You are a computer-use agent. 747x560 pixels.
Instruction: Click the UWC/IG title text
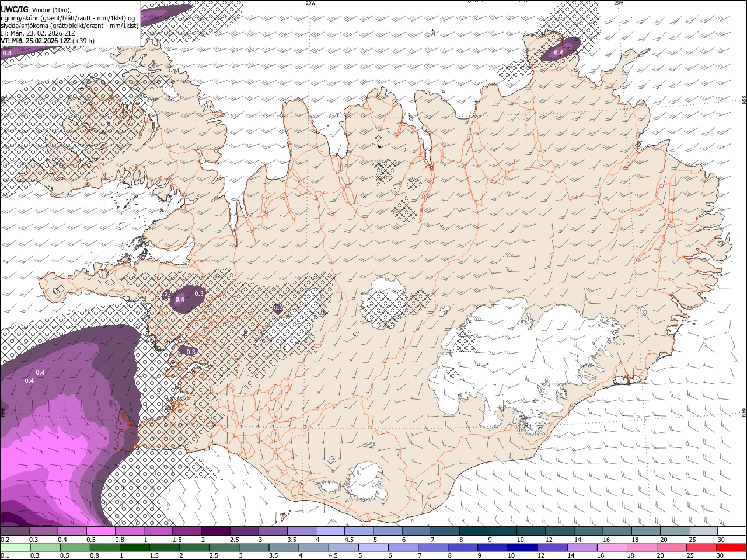tap(14, 9)
